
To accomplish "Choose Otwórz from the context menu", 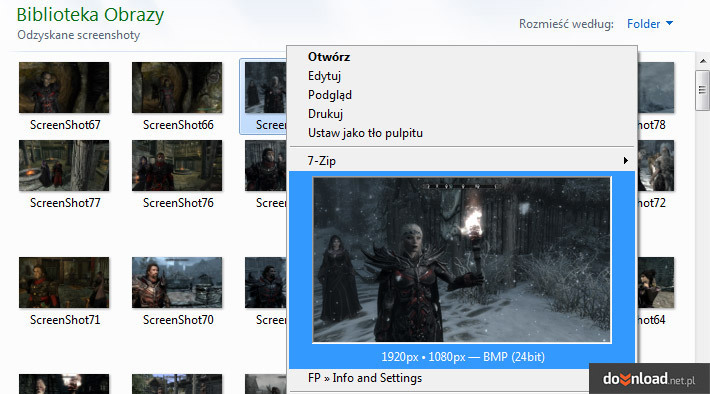I will pos(329,57).
